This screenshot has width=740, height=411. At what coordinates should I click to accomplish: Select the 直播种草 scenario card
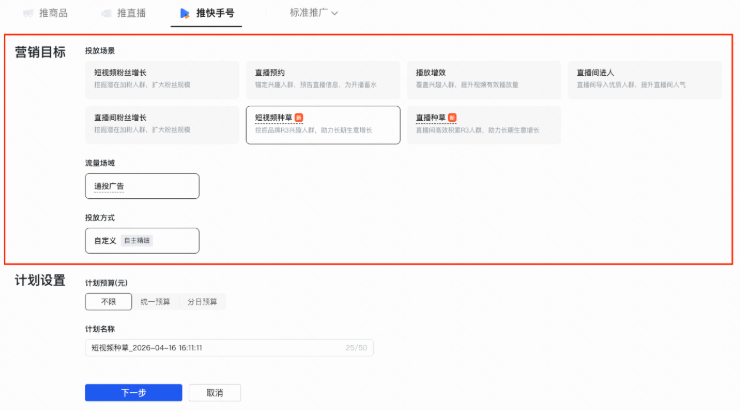[484, 125]
